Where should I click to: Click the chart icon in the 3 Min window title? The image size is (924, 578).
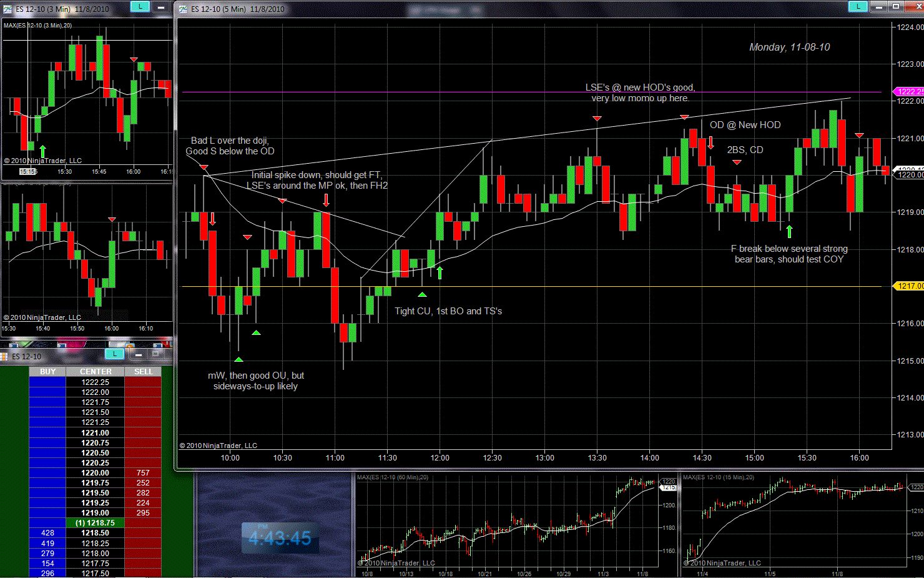click(x=7, y=9)
